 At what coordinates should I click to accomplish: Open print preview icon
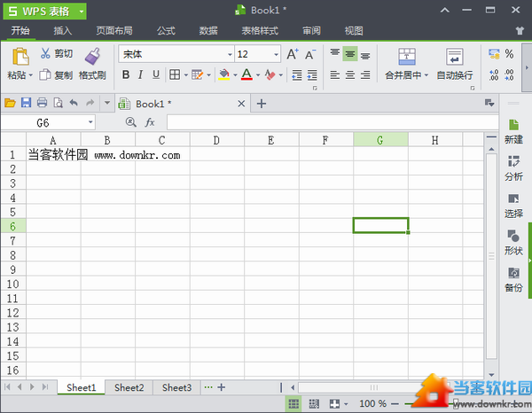pyautogui.click(x=58, y=103)
